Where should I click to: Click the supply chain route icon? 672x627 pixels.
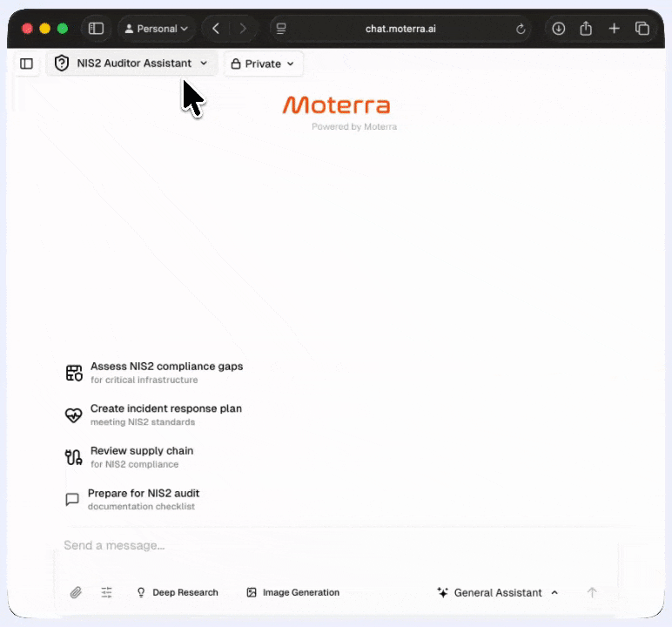pyautogui.click(x=74, y=457)
